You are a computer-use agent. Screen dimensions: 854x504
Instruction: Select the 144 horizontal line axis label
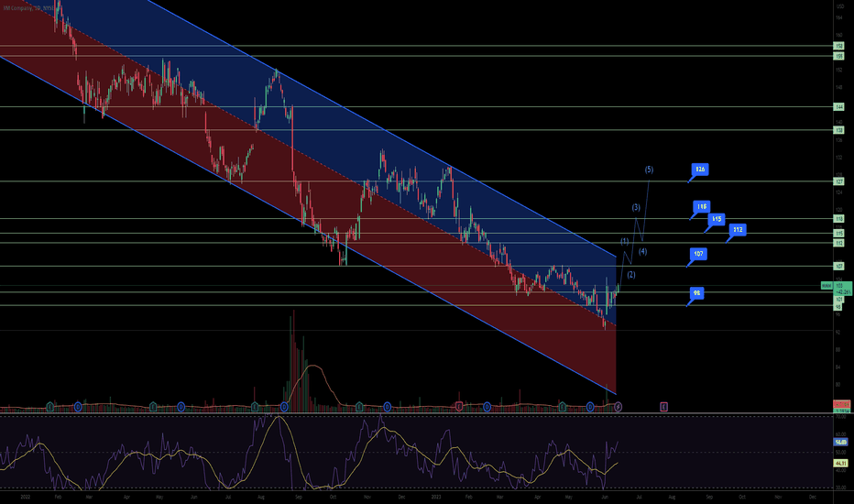coord(839,107)
